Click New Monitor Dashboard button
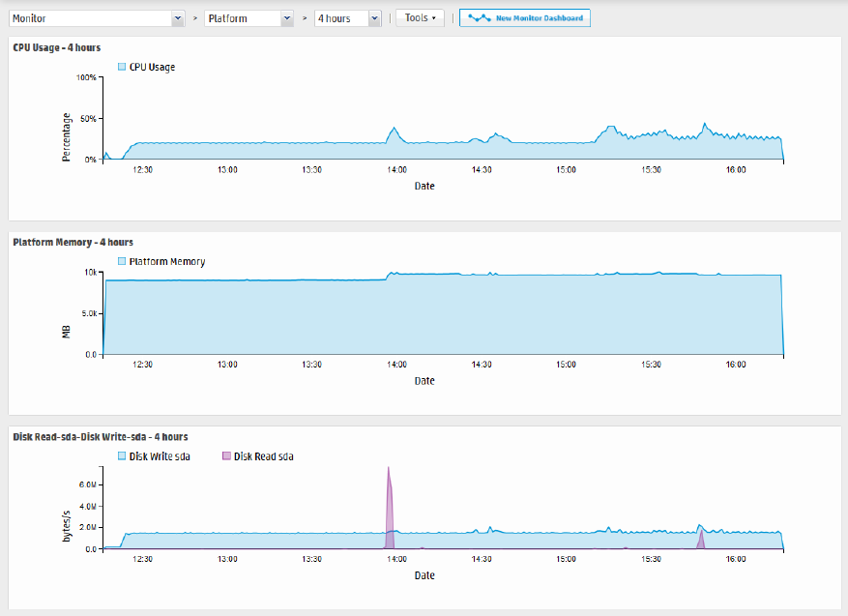Viewport: 848px width, 616px height. 525,17
